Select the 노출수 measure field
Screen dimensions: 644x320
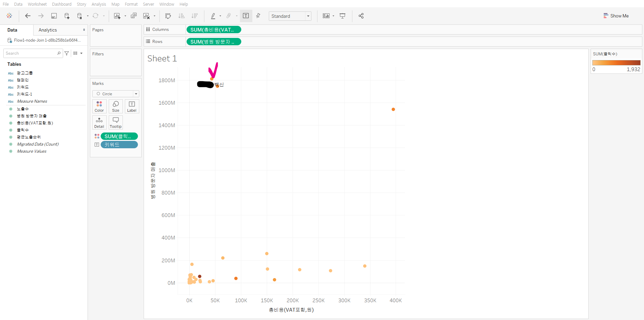(x=23, y=109)
